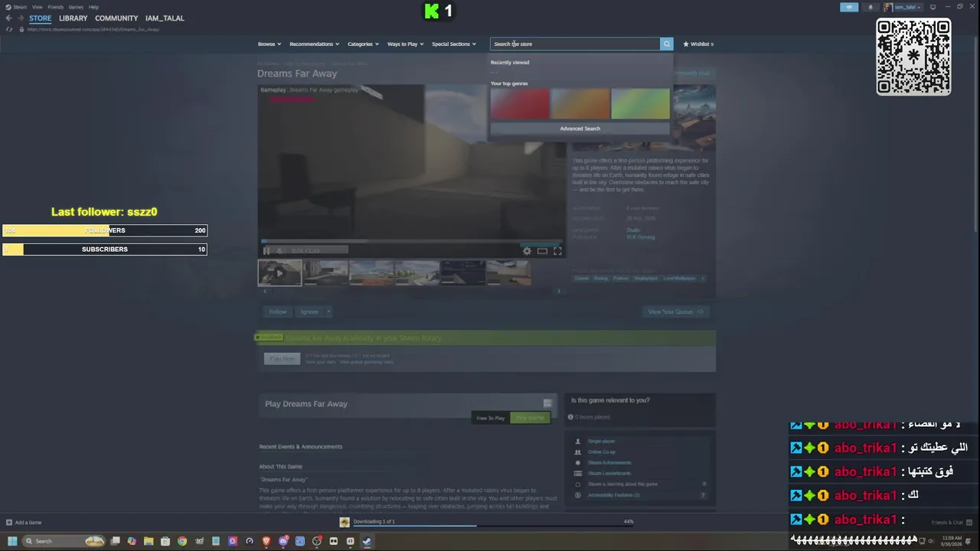Open the Steam menu
The width and height of the screenshot is (980, 551).
(x=20, y=7)
